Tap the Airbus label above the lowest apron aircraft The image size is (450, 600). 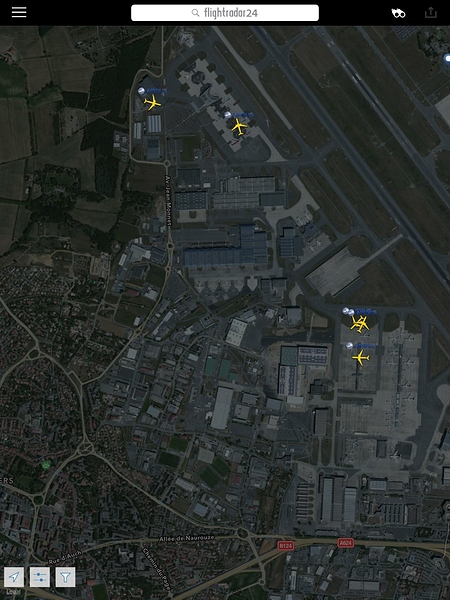point(365,346)
